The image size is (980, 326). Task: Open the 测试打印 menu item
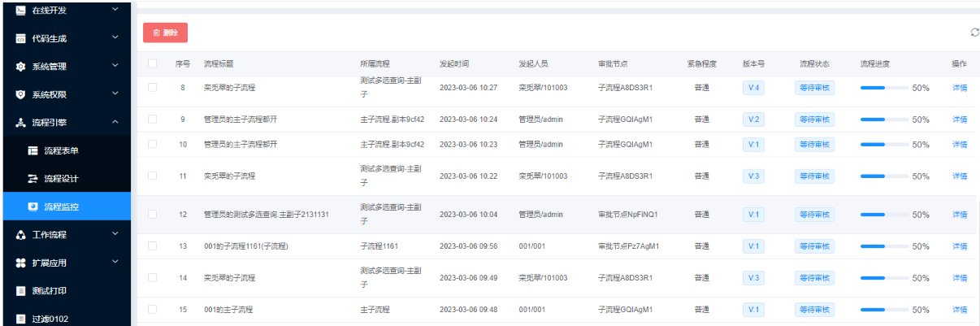[65, 291]
